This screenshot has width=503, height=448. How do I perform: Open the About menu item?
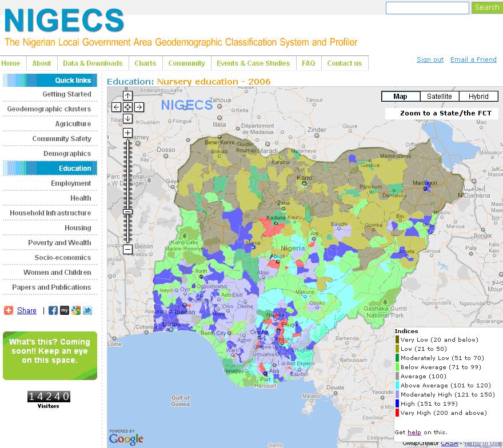[42, 63]
